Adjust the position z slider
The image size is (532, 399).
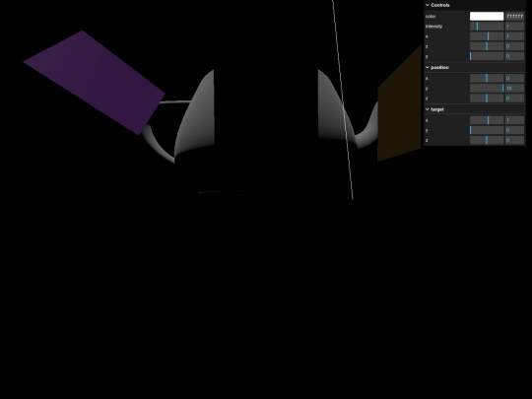click(x=487, y=99)
